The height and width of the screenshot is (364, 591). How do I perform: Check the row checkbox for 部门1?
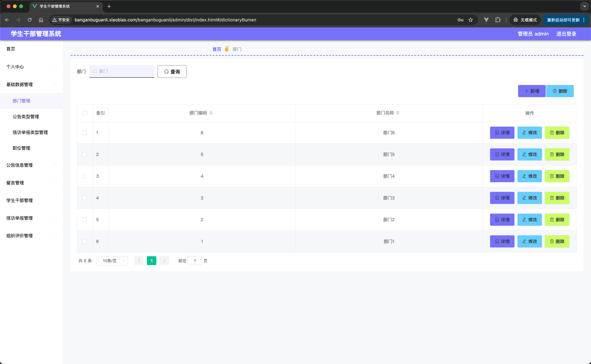[84, 241]
